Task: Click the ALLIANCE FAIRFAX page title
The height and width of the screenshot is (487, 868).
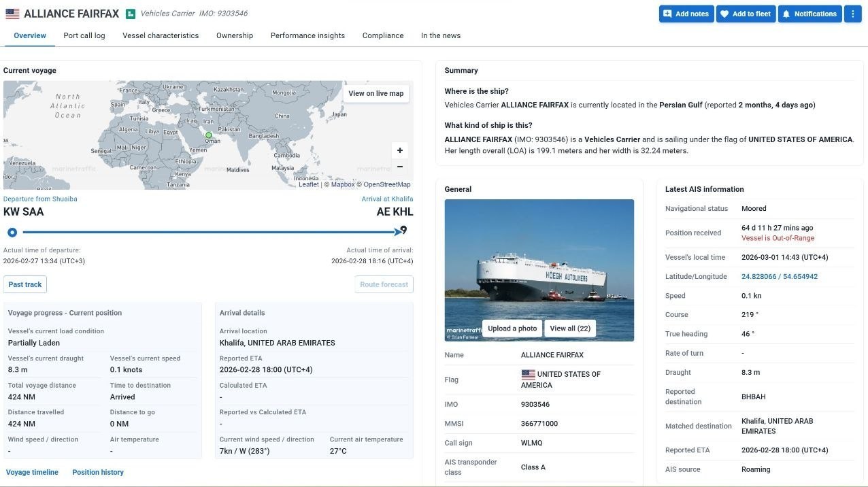Action: coord(71,14)
